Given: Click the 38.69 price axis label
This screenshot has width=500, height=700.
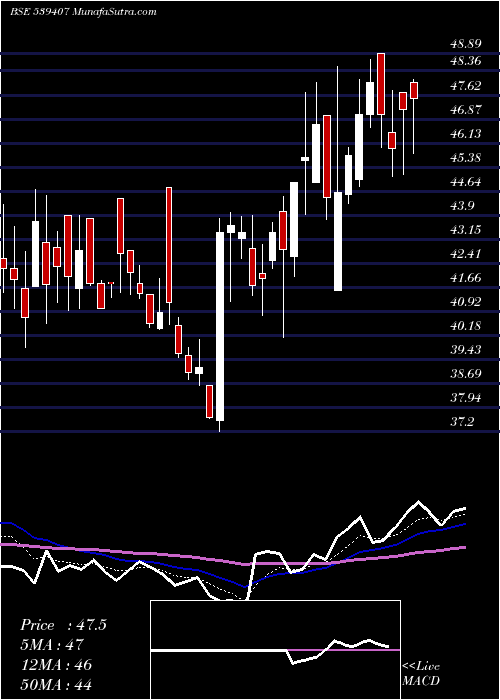Looking at the screenshot, I should coord(466,374).
